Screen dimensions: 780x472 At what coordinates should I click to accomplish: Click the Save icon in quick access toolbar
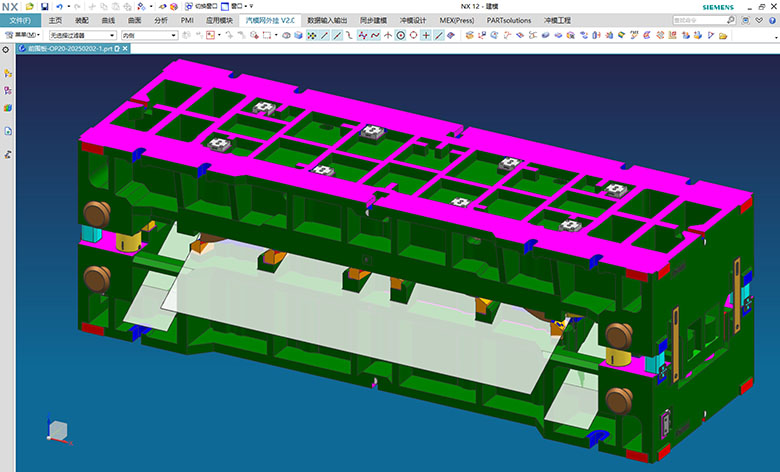click(x=44, y=6)
